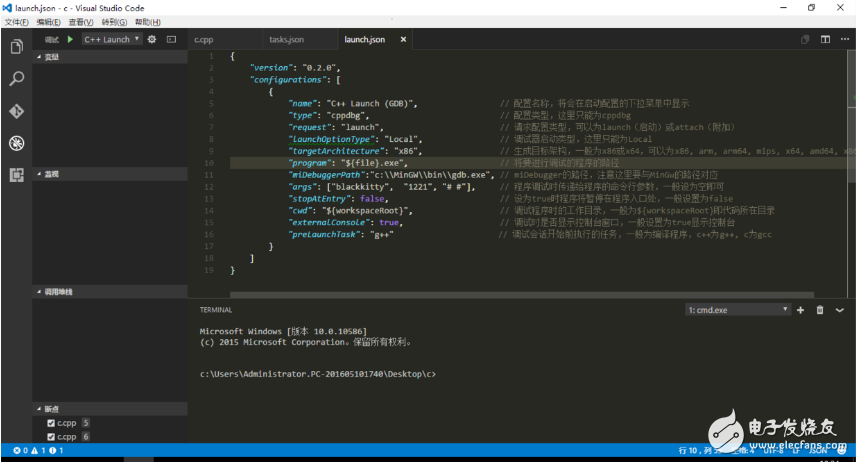Open the Explorer view in the activity bar
The height and width of the screenshot is (462, 856).
click(x=16, y=47)
